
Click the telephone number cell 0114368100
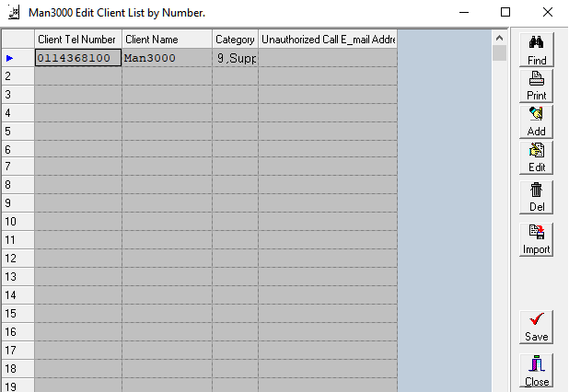pos(77,58)
